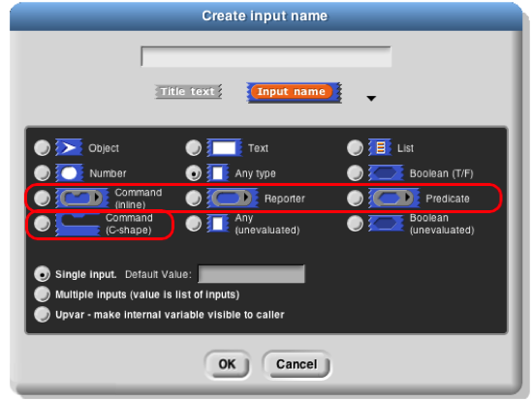Choose Multiple inputs radio option
The height and width of the screenshot is (401, 532).
42,294
